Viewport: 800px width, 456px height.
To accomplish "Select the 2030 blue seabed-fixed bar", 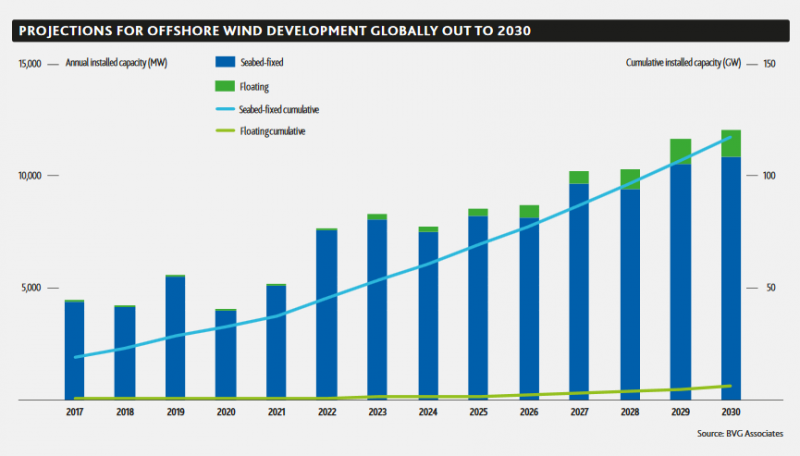I will pos(731,278).
